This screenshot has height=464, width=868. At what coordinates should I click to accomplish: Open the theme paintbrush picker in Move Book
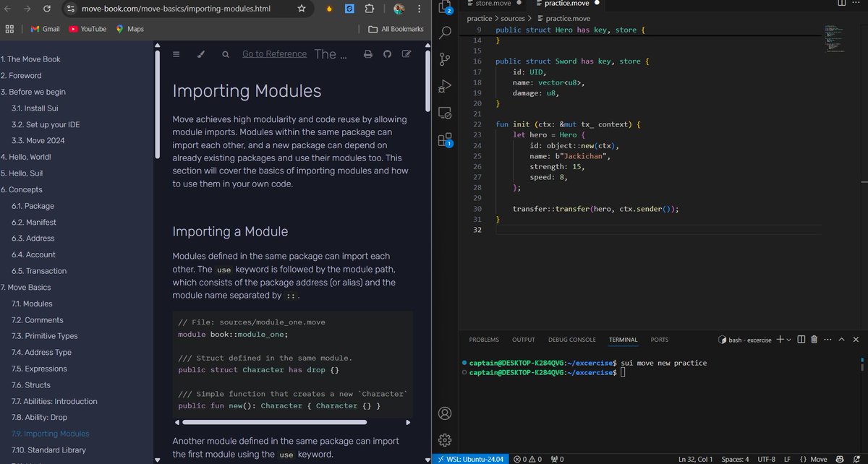pyautogui.click(x=201, y=54)
